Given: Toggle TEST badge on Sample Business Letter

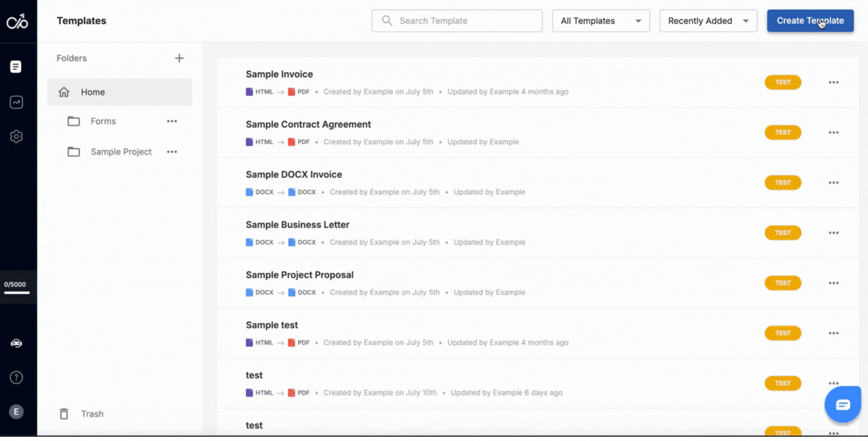Looking at the screenshot, I should (x=782, y=233).
